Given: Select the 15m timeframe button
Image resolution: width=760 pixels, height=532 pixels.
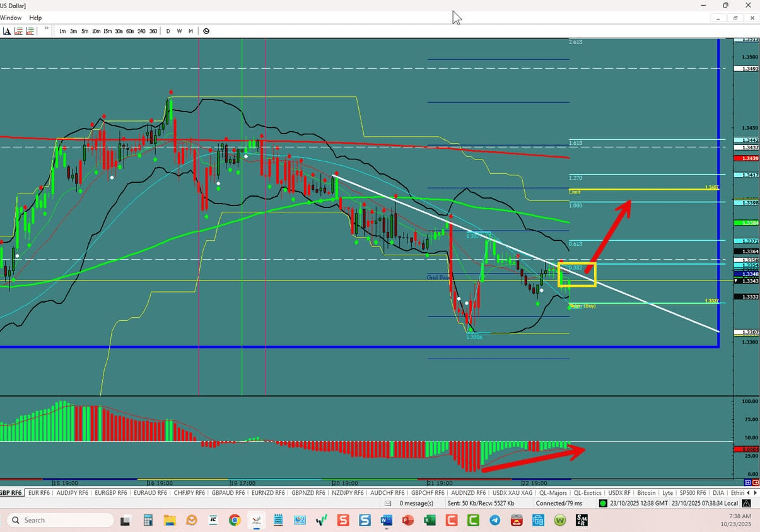Looking at the screenshot, I should [107, 31].
